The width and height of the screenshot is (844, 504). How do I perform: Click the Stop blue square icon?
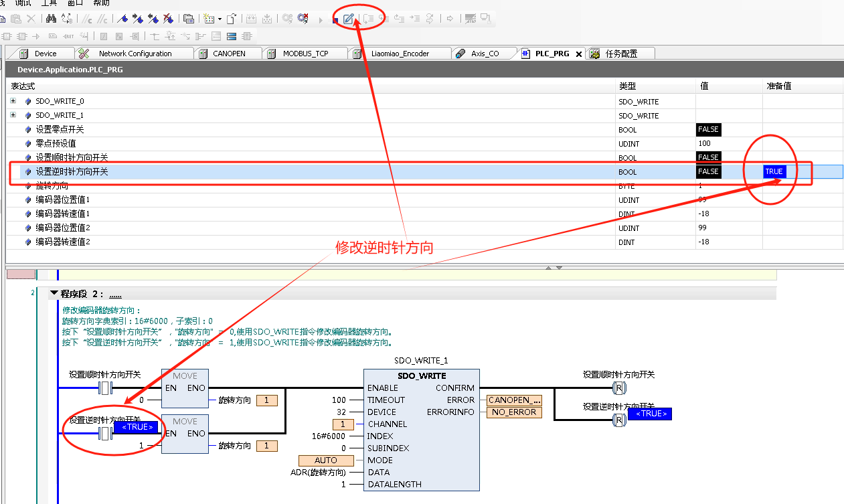335,20
